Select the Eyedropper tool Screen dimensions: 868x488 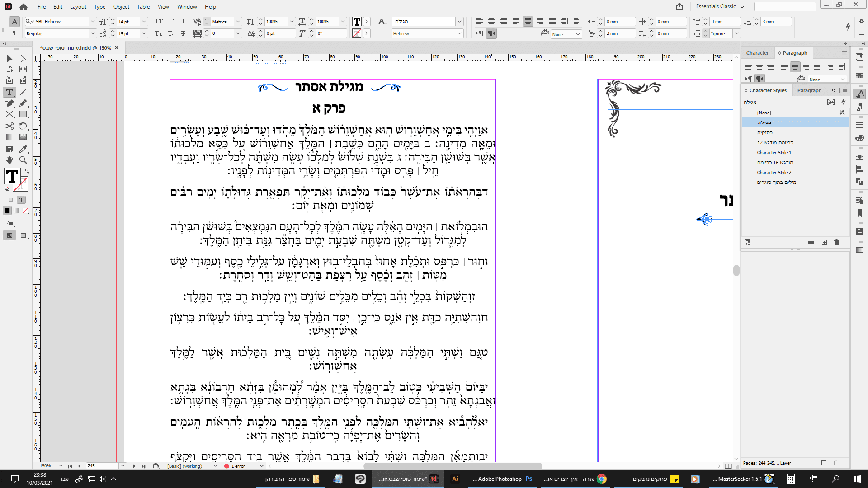(23, 149)
